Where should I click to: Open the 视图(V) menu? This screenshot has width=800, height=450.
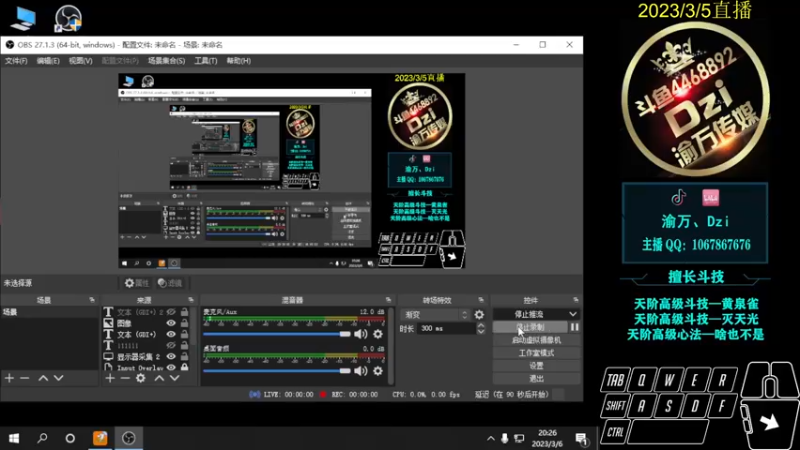pyautogui.click(x=81, y=61)
